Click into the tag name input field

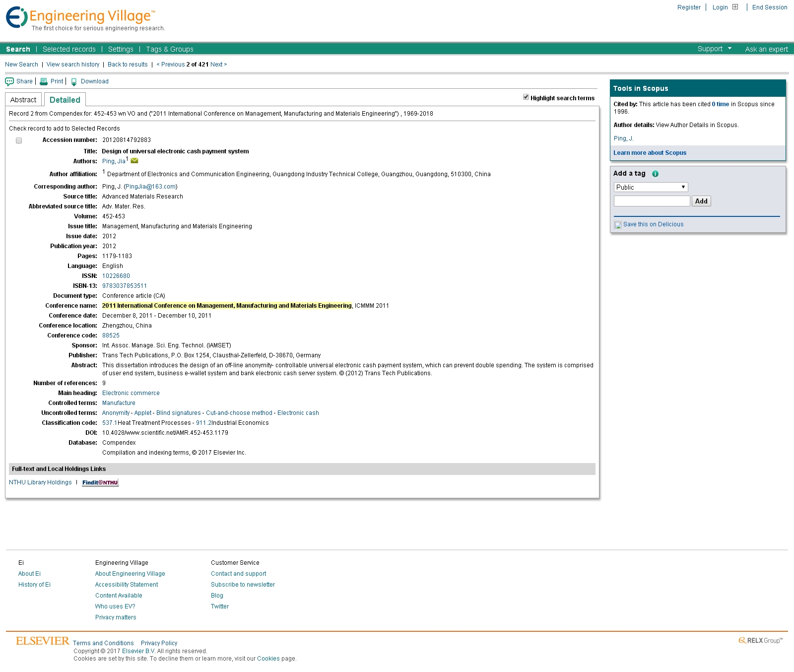[652, 201]
